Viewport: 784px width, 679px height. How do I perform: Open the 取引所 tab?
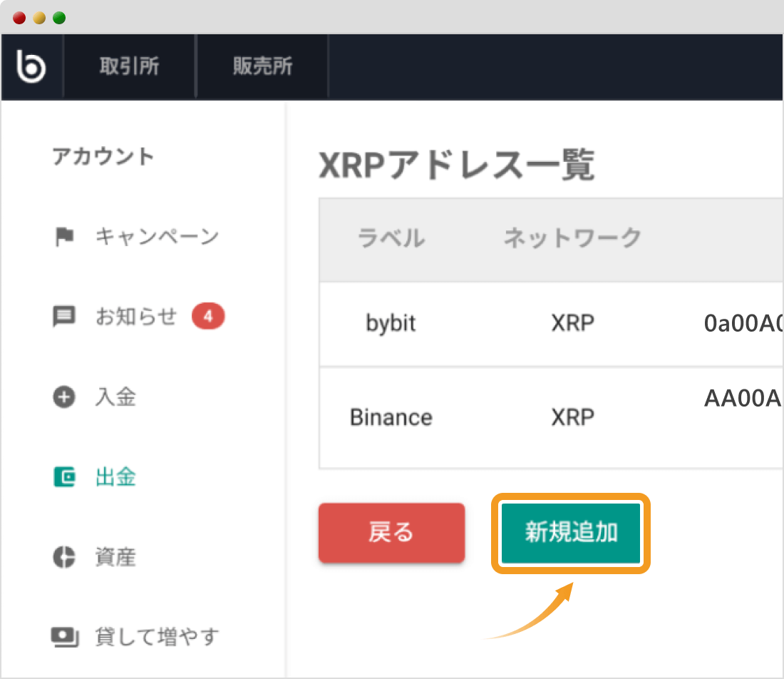tap(130, 66)
